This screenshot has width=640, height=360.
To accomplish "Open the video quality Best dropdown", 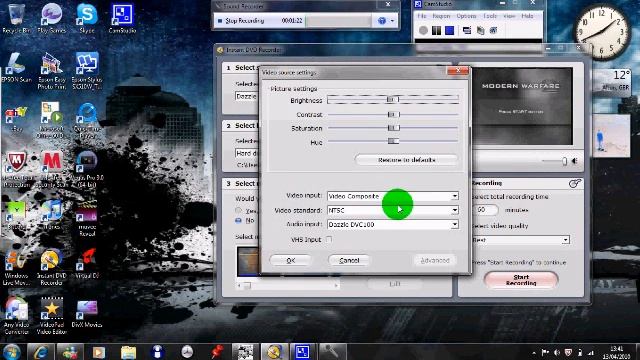I will tap(565, 240).
